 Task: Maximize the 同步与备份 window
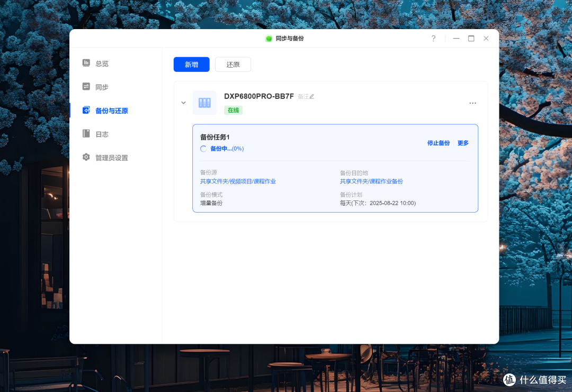coord(471,38)
